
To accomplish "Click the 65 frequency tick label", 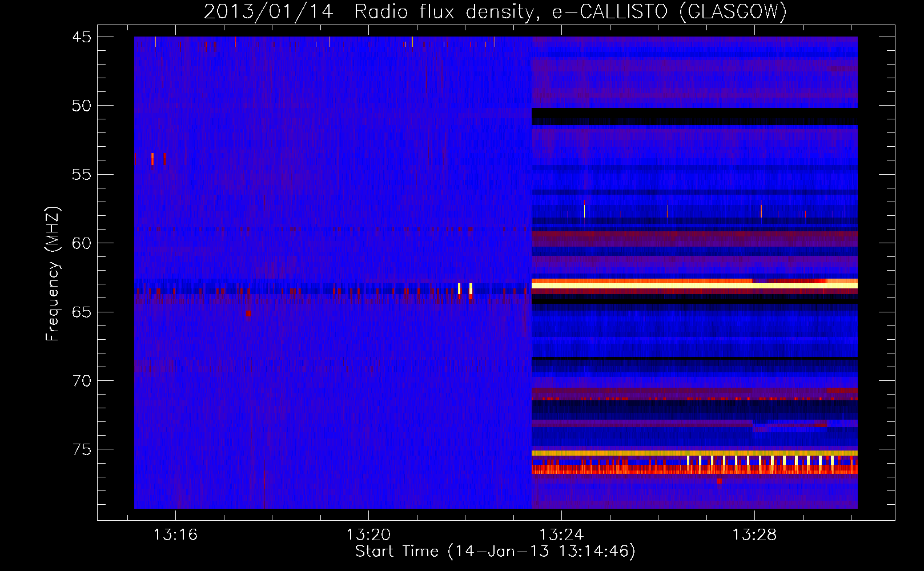I will pos(82,312).
